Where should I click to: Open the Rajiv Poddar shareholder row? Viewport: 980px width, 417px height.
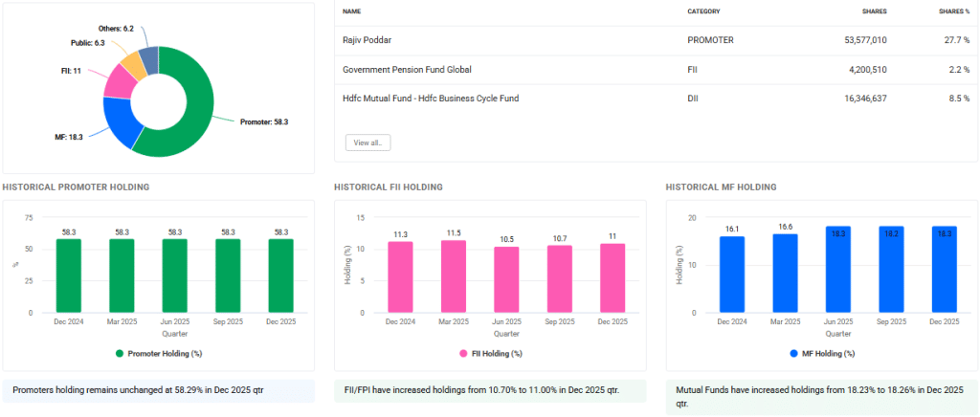(367, 40)
